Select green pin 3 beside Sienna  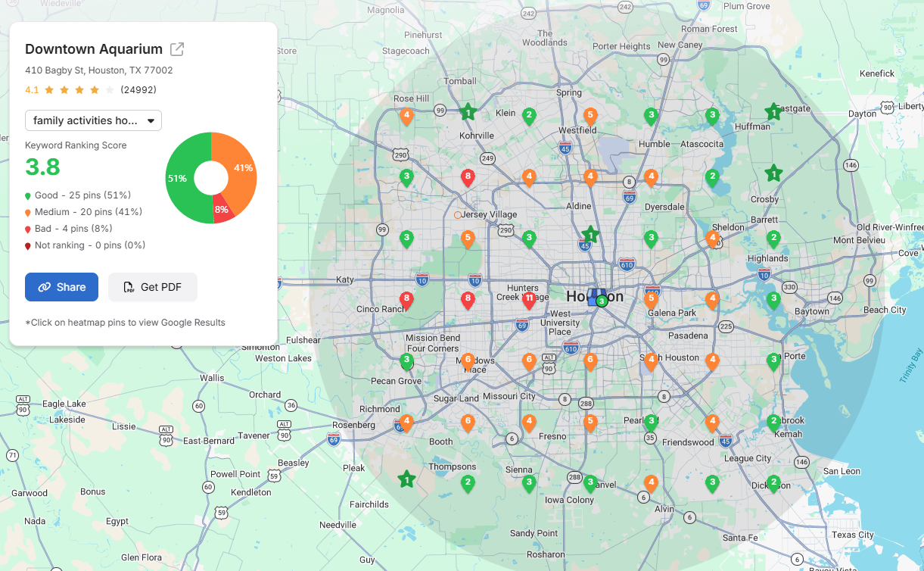click(x=529, y=483)
